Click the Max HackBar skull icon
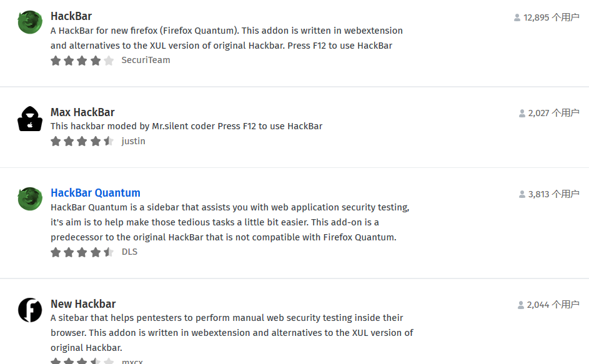Screen dimensions: 589x364 [x=29, y=118]
